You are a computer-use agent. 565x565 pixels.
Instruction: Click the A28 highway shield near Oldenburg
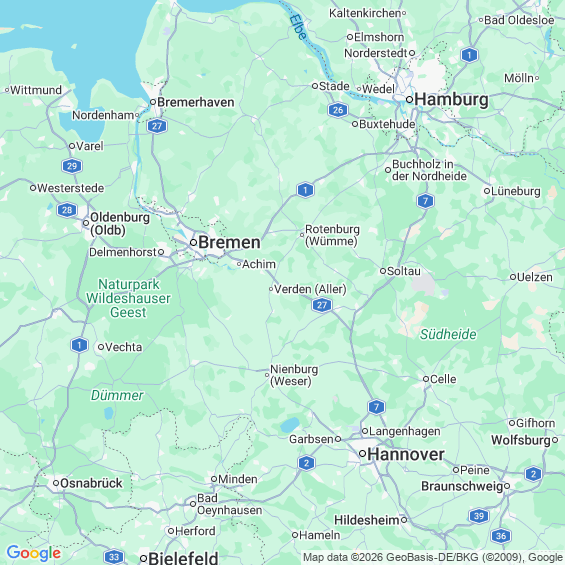tap(67, 210)
